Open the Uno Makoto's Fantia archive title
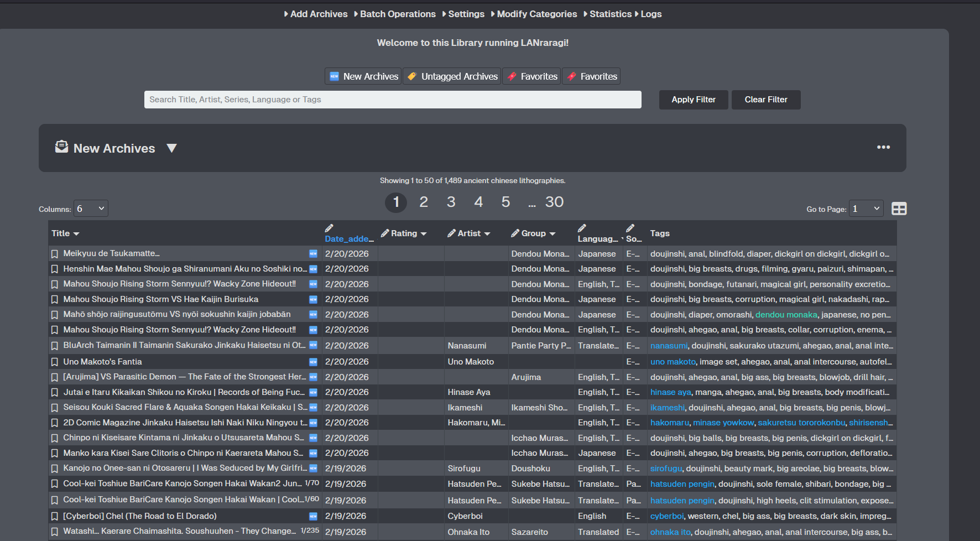The width and height of the screenshot is (980, 541). 102,362
